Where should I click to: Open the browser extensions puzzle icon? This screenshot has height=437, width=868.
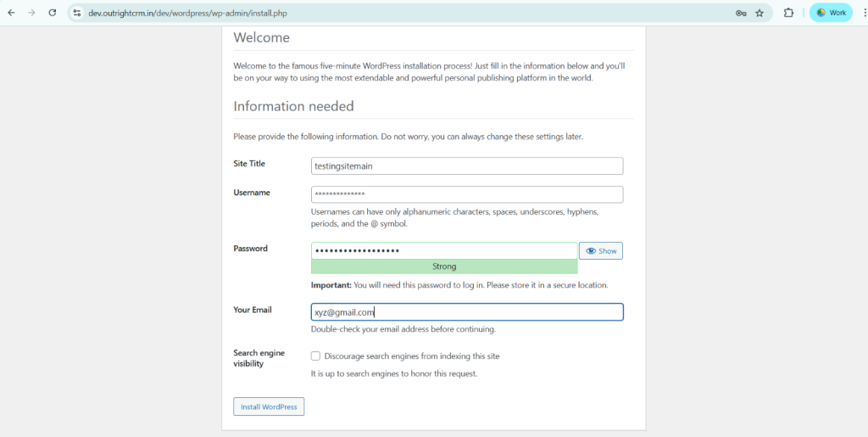click(788, 13)
